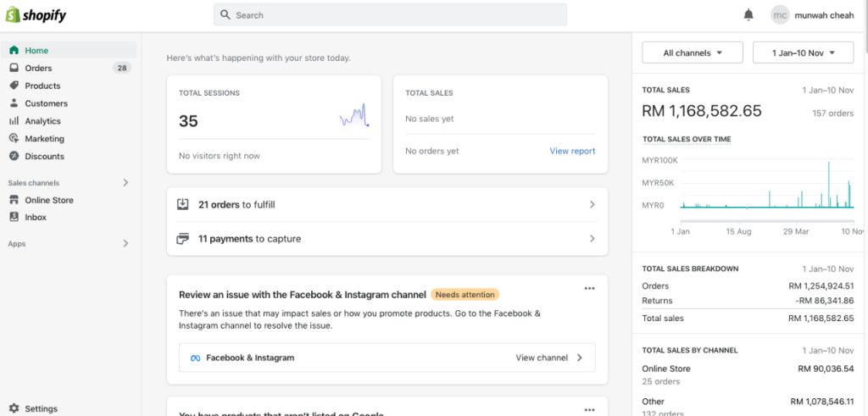Click the Shopify logo
868x416 pixels.
coord(36,15)
